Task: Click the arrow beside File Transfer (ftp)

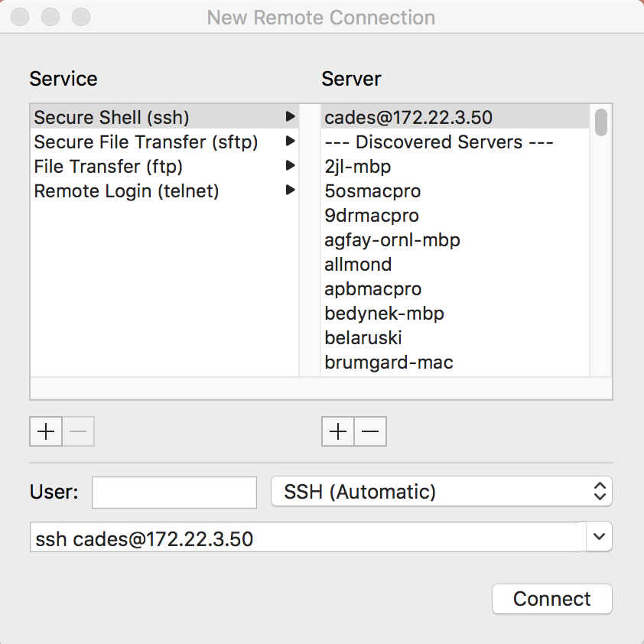Action: click(x=290, y=166)
